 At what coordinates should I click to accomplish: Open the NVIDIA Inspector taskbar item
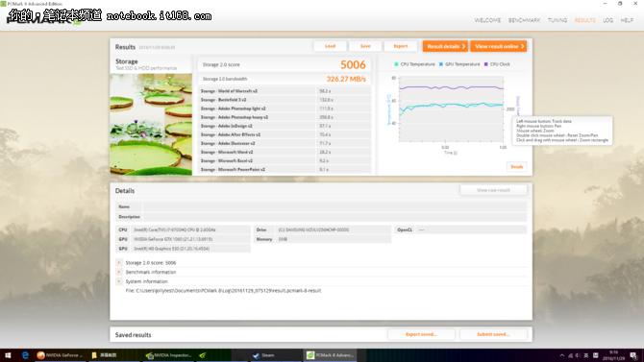tap(169, 355)
